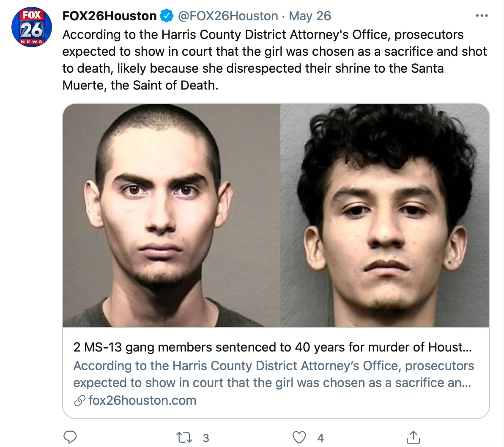
Task: Open the FOX 26 News profile avatar
Action: (31, 27)
